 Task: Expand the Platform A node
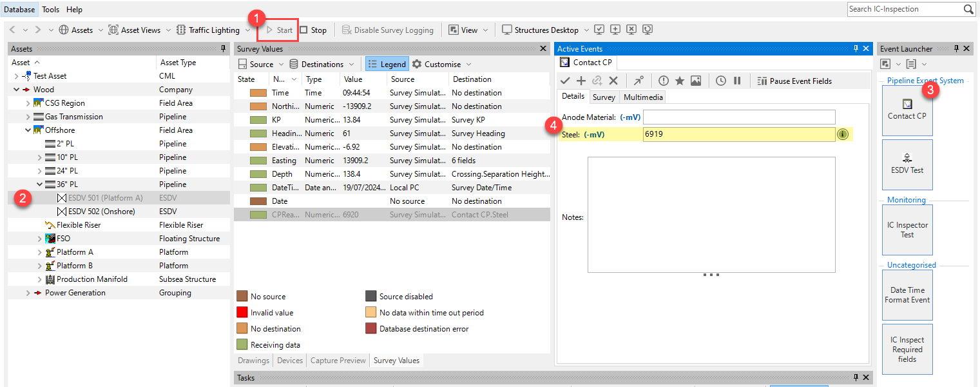point(39,252)
